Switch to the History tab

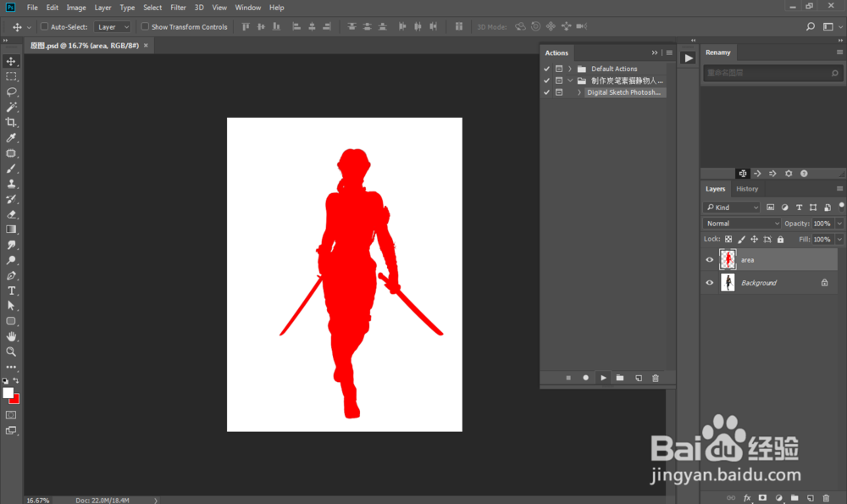[x=747, y=188]
